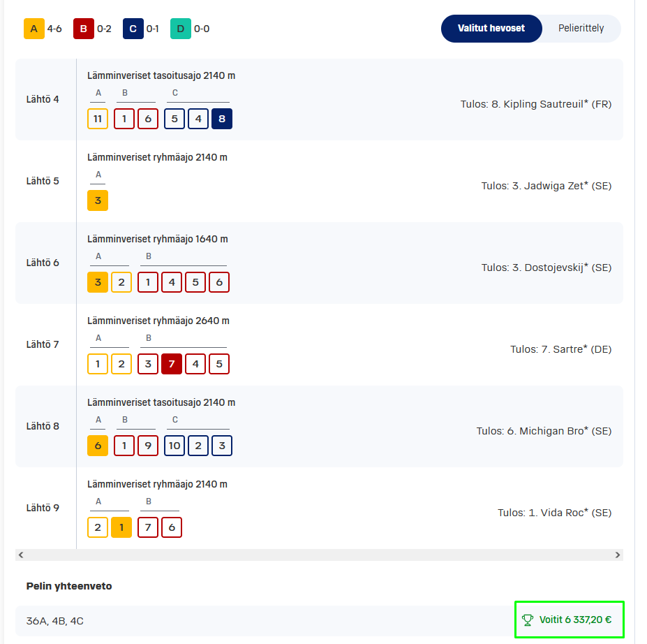Toggle horse 3 in Lähtö 5
The height and width of the screenshot is (644, 647).
point(98,200)
